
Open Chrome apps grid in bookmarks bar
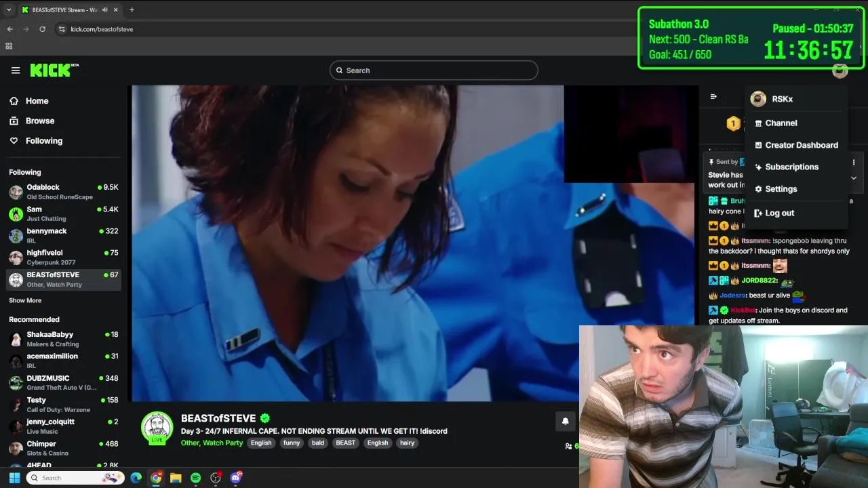click(9, 46)
